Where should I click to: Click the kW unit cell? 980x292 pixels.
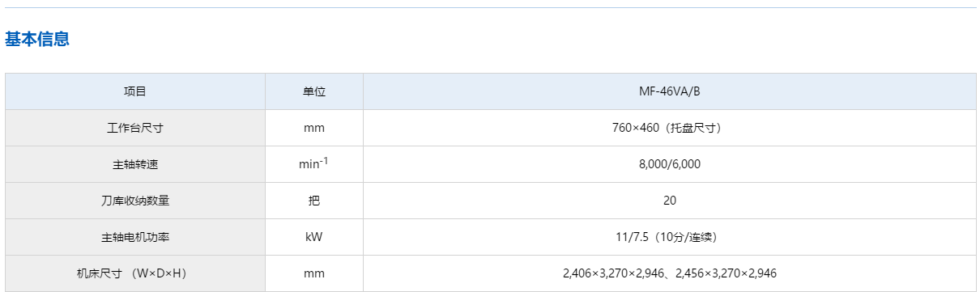[314, 237]
